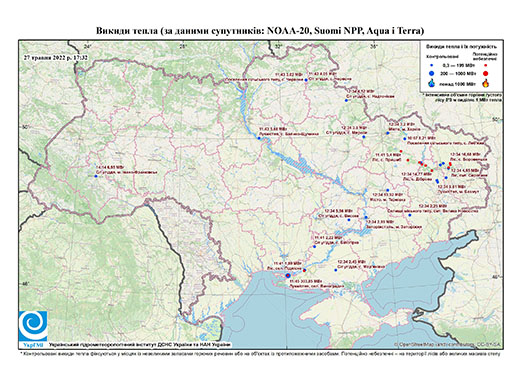Click small blue 0.3–199 MW legend dot
The image size is (520, 368).
432,66
